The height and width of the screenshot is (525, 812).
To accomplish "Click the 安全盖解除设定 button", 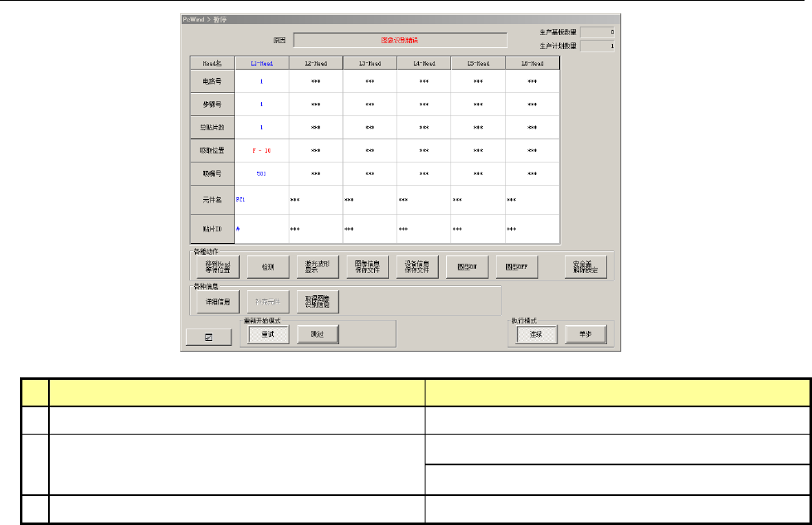I will (x=586, y=267).
